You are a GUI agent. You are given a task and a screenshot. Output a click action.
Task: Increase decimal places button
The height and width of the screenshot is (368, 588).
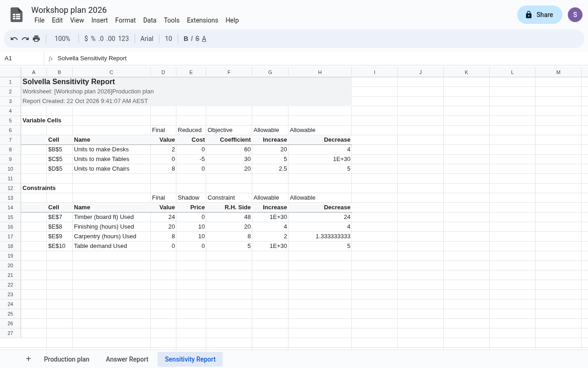[x=111, y=39]
